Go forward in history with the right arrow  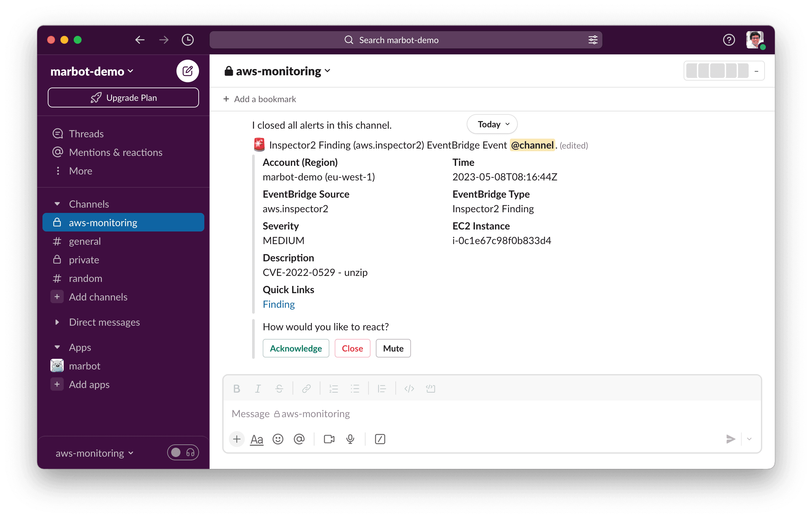click(164, 40)
